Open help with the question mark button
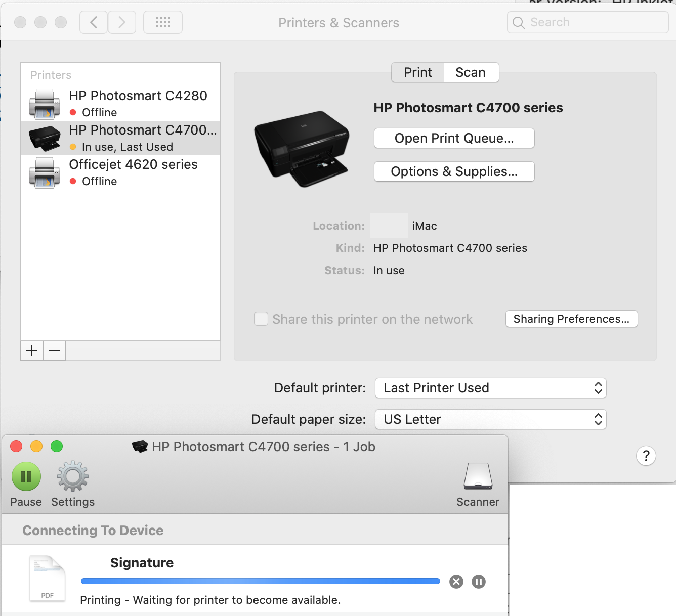 646,456
